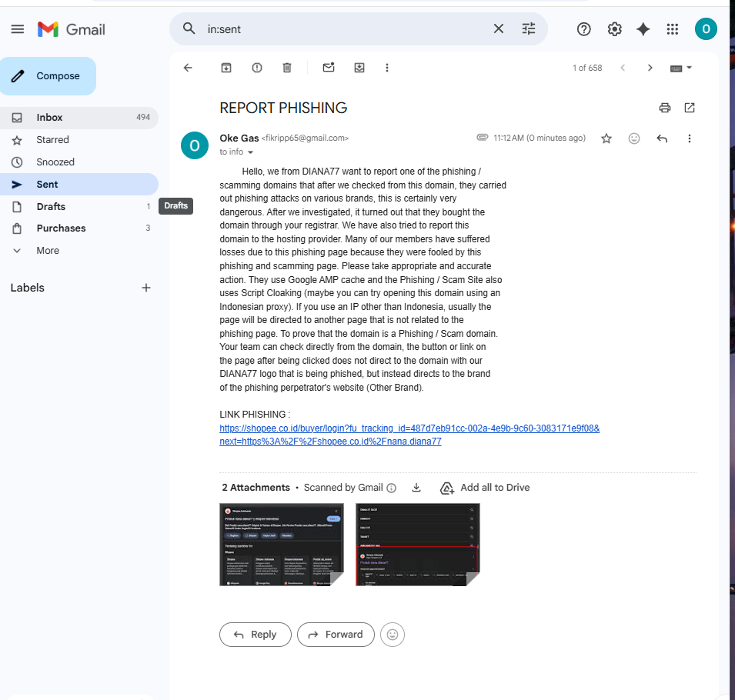
Task: Open the Drafts folder
Action: [x=79, y=207]
